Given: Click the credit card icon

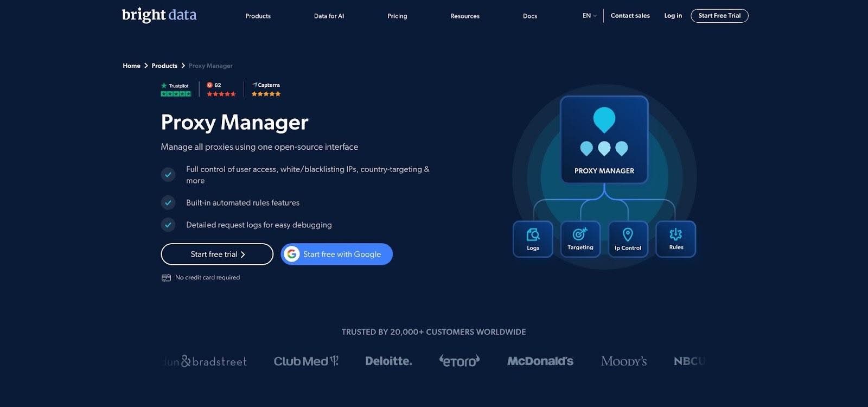Looking at the screenshot, I should [166, 278].
